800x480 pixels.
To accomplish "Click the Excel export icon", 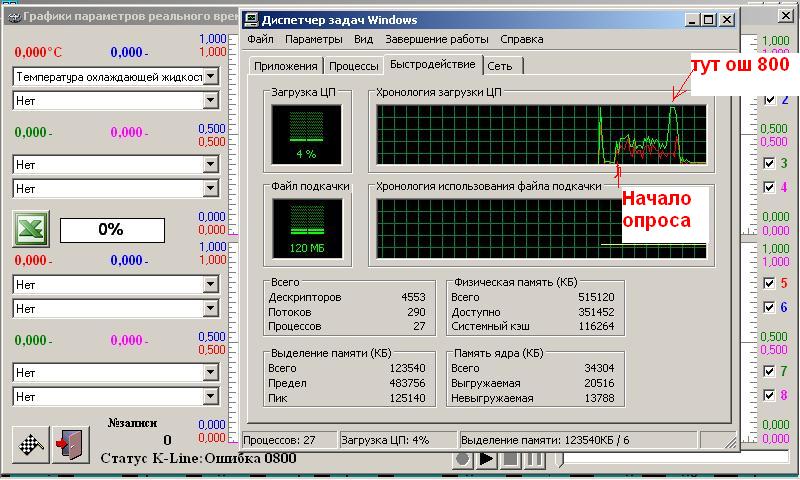I will (x=30, y=229).
